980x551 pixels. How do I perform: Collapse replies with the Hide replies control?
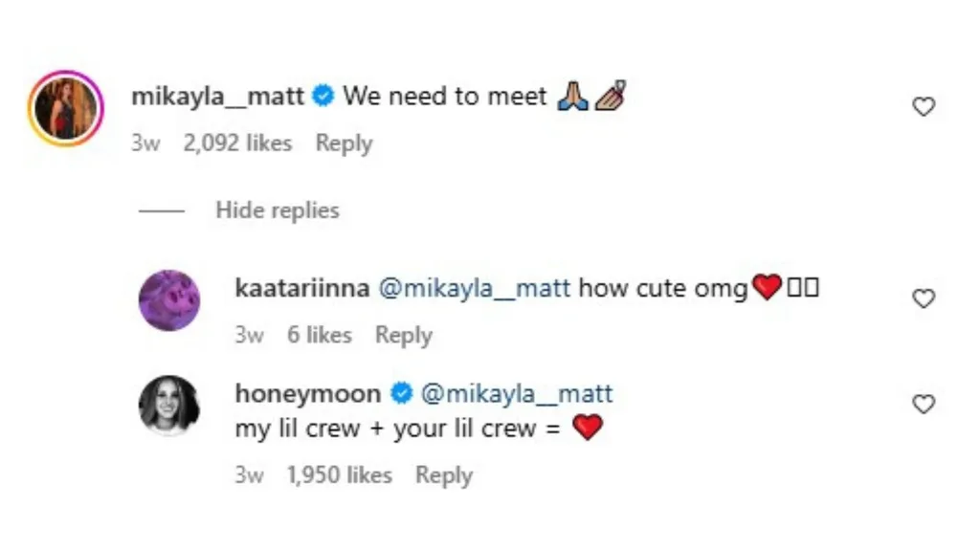pyautogui.click(x=278, y=209)
